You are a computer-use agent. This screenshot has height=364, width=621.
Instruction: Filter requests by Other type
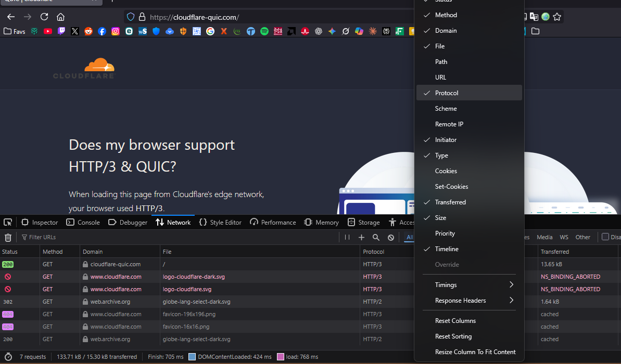click(582, 238)
